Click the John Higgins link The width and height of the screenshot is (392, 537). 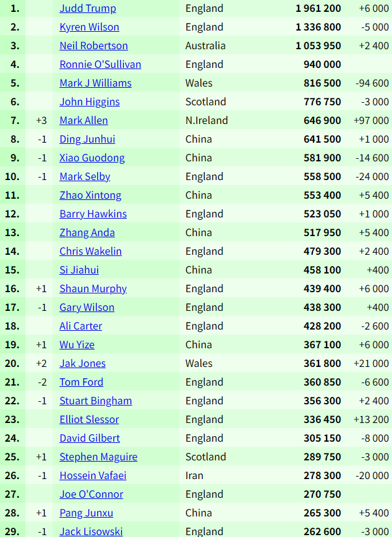(x=90, y=102)
